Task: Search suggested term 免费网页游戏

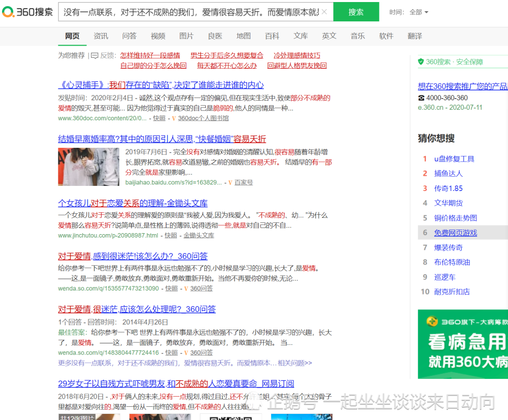Action: pos(456,233)
